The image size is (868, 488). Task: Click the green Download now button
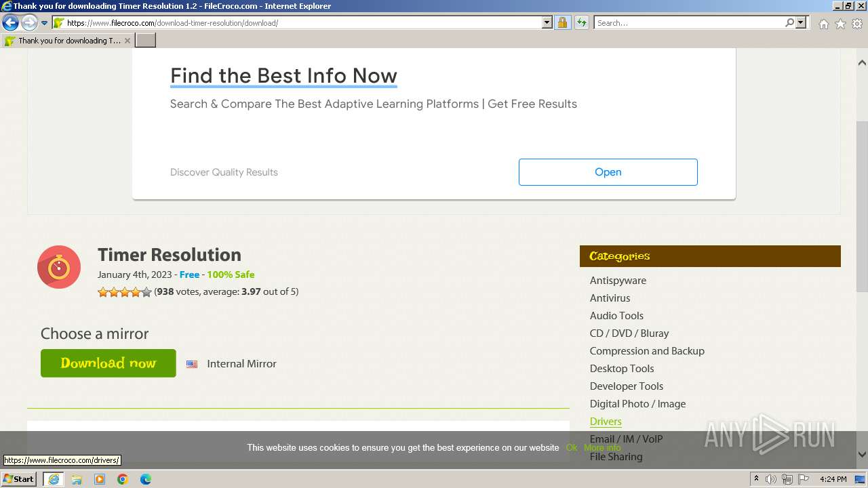coord(108,363)
